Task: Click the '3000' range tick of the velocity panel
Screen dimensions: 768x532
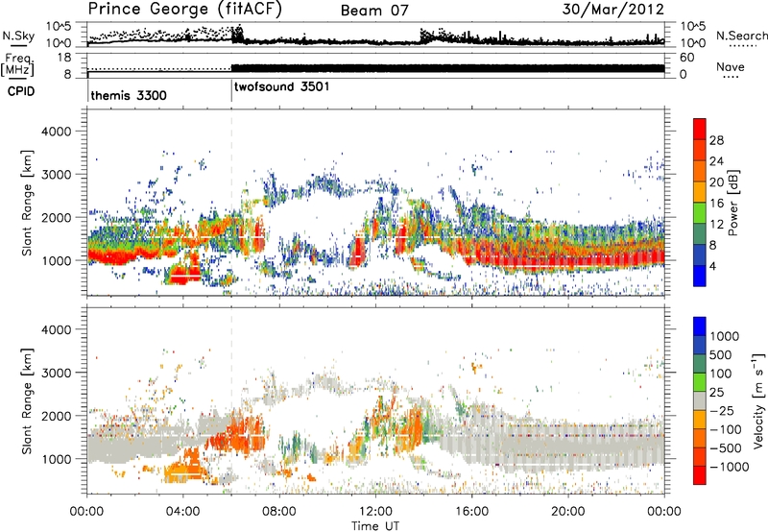Action: tap(57, 373)
